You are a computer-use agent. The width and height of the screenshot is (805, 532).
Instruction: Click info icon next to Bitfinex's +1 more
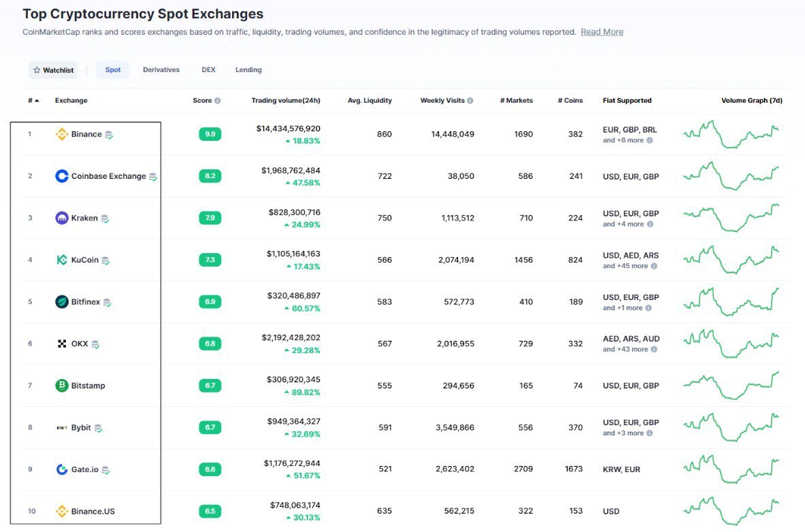(648, 308)
